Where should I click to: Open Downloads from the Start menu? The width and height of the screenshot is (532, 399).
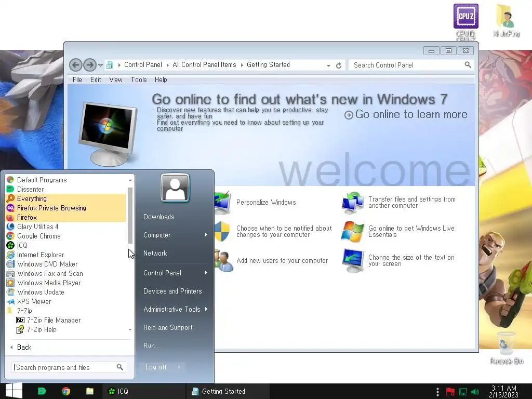click(x=158, y=217)
